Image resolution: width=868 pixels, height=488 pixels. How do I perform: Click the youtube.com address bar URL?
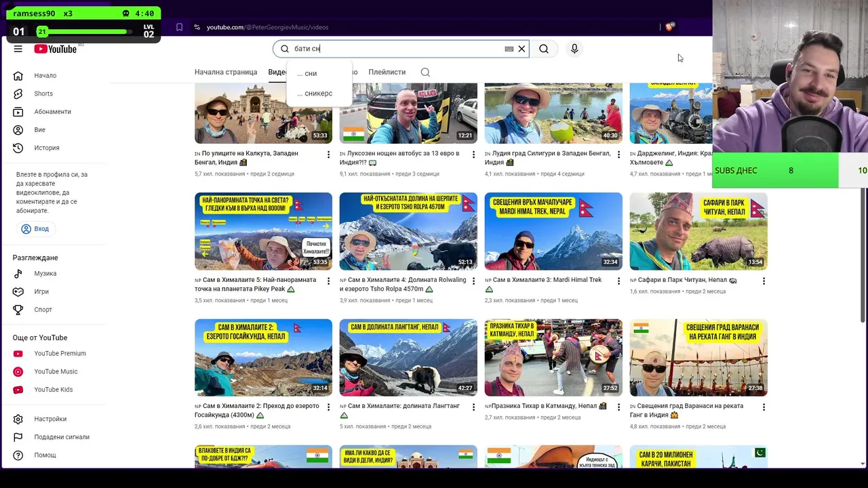pyautogui.click(x=267, y=27)
